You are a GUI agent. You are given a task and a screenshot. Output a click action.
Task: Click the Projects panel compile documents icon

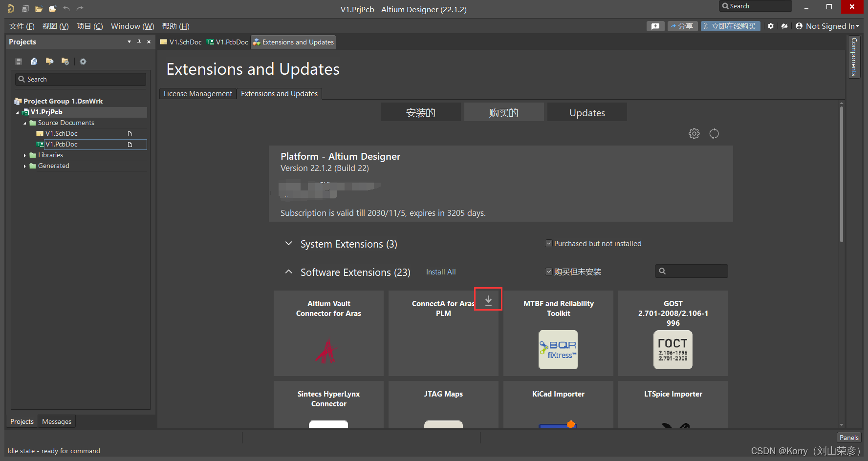(x=34, y=62)
